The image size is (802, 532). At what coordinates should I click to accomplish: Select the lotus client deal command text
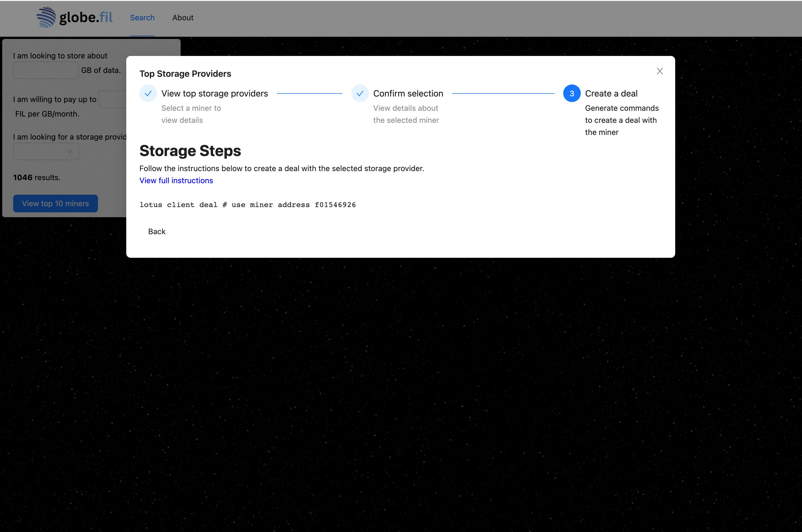(x=248, y=205)
